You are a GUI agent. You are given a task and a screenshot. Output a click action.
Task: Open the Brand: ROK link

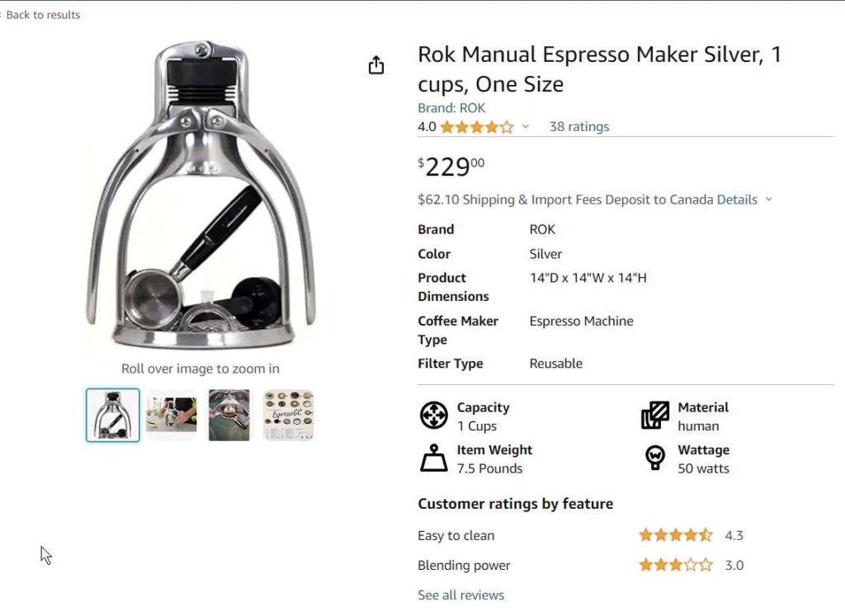451,108
